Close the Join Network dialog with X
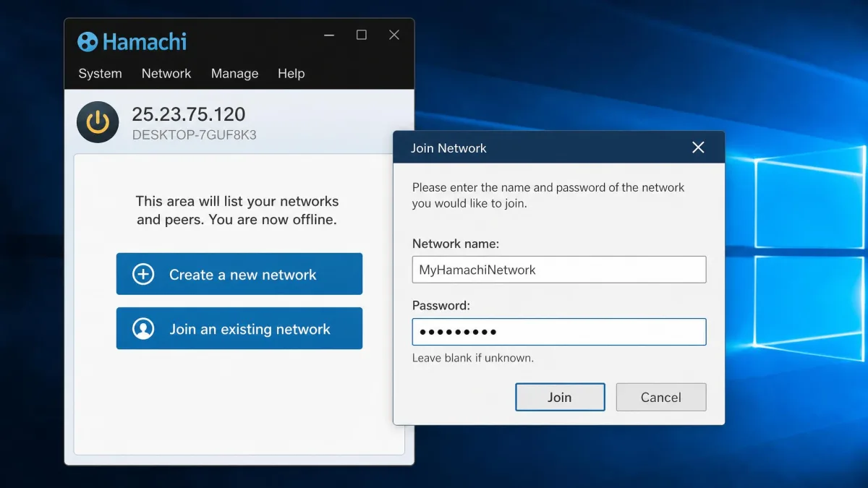This screenshot has height=488, width=868. pos(698,147)
